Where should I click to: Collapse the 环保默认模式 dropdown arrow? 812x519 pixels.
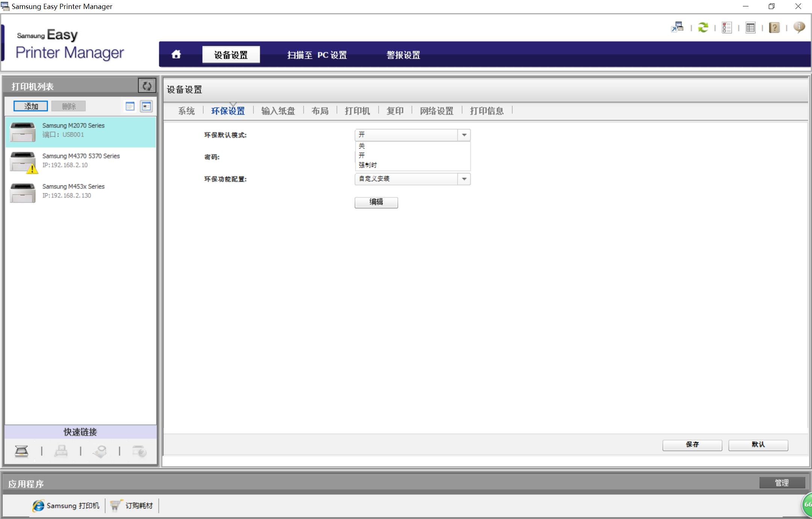click(x=464, y=135)
